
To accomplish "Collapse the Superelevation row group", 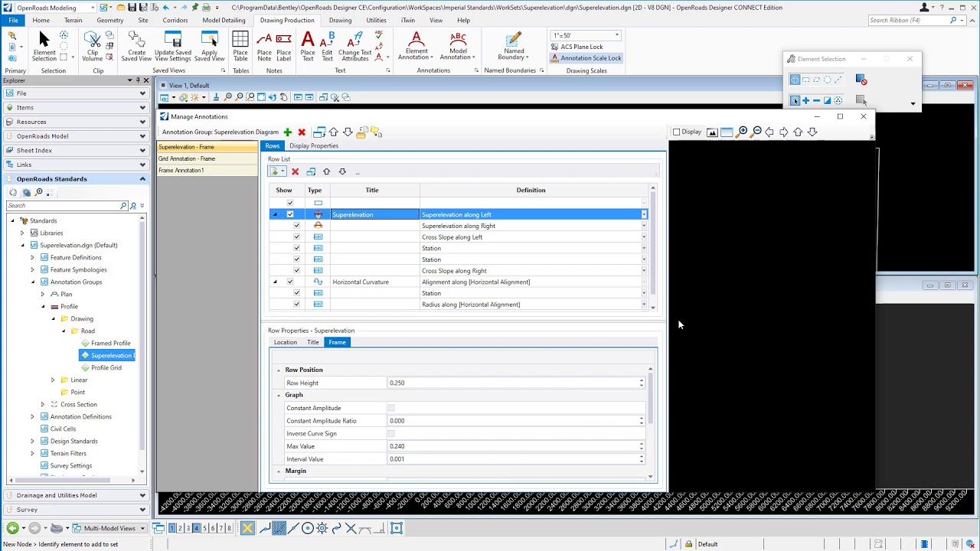I will click(275, 214).
